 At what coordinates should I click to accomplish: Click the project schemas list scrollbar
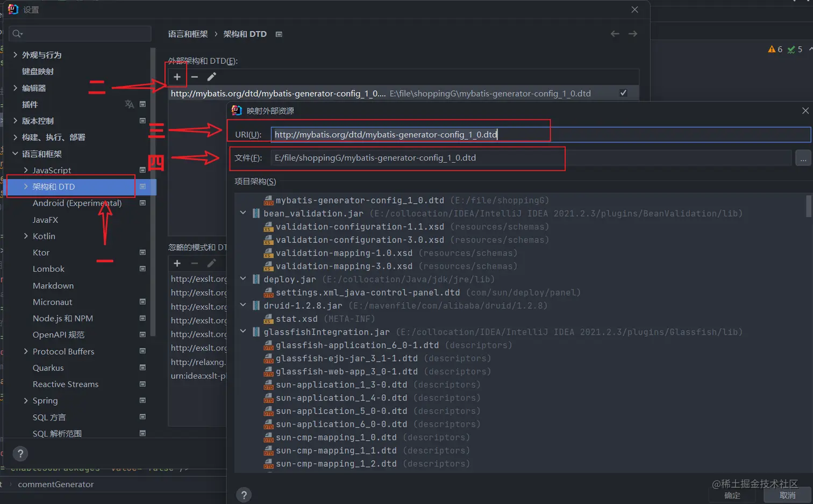coord(809,206)
